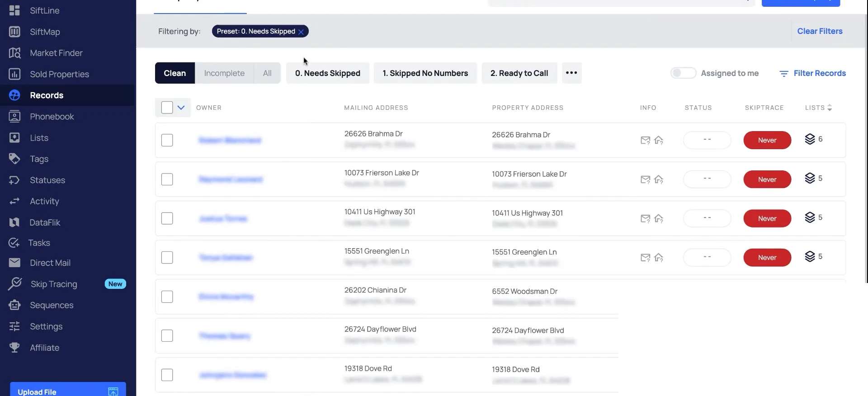Toggle the Assigned to me switch
The image size is (868, 396).
pyautogui.click(x=683, y=73)
